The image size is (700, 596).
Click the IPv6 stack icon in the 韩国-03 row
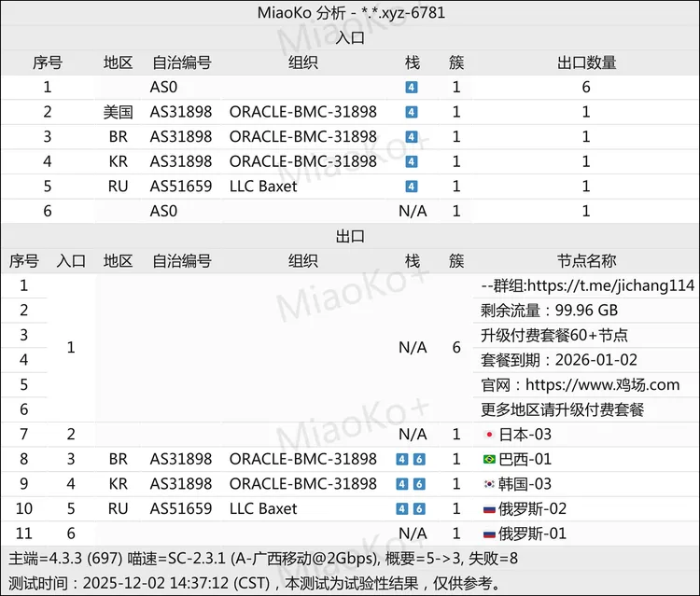420,484
